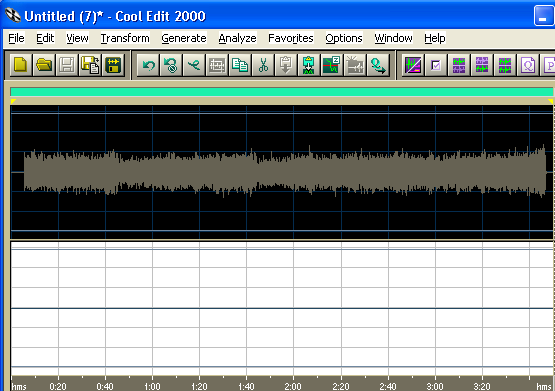The height and width of the screenshot is (391, 555).
Task: Open a file with the folder icon
Action: click(44, 65)
